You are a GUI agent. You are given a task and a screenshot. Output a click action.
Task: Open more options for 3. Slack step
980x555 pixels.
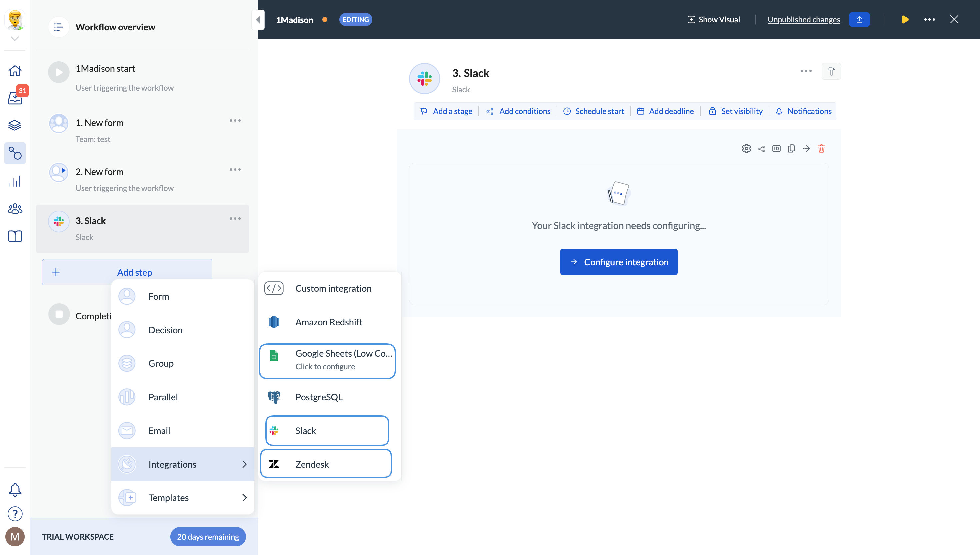[x=235, y=218]
